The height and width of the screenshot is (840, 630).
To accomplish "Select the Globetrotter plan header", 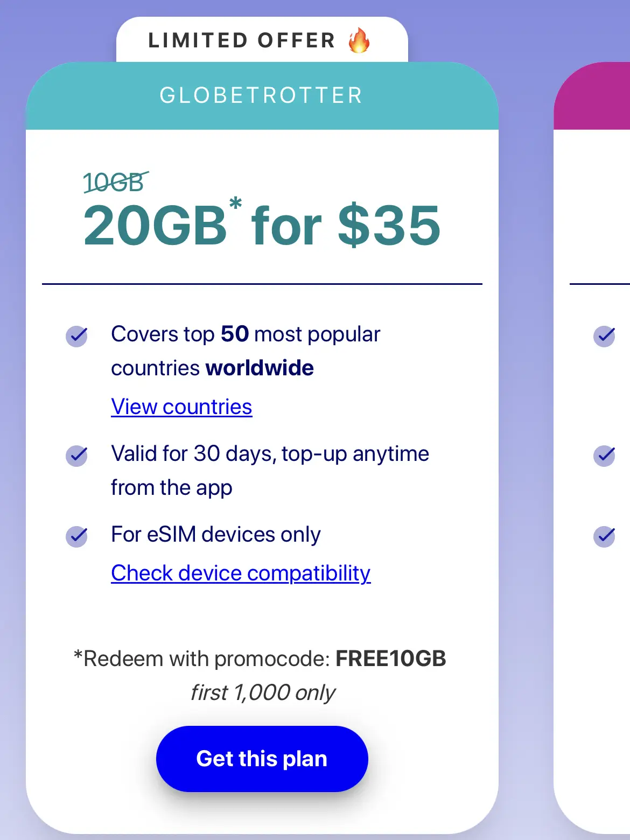I will tap(262, 96).
